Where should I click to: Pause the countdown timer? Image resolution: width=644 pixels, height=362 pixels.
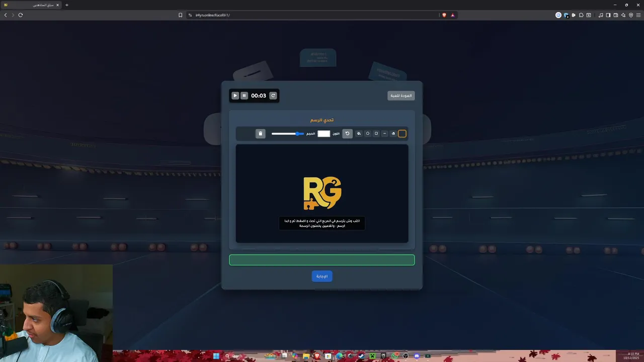[x=244, y=96]
